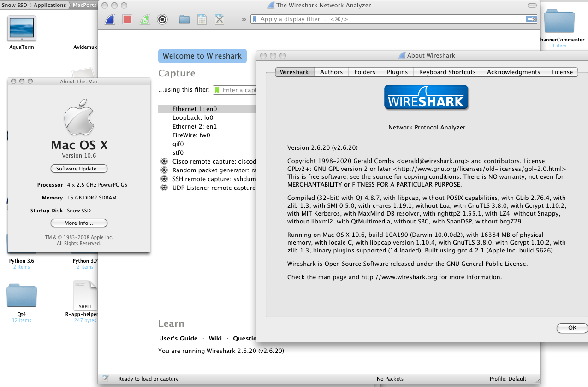Open the Wiki link under Learn
Image resolution: width=588 pixels, height=387 pixels.
coord(215,338)
